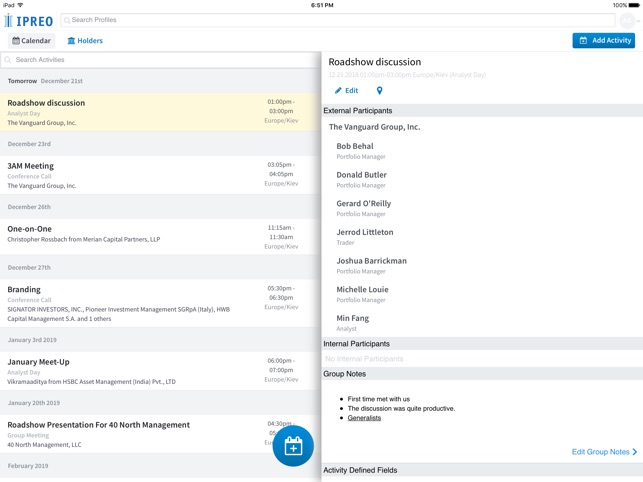Open the January Meet-Up activity
The image size is (643, 482).
click(x=160, y=371)
